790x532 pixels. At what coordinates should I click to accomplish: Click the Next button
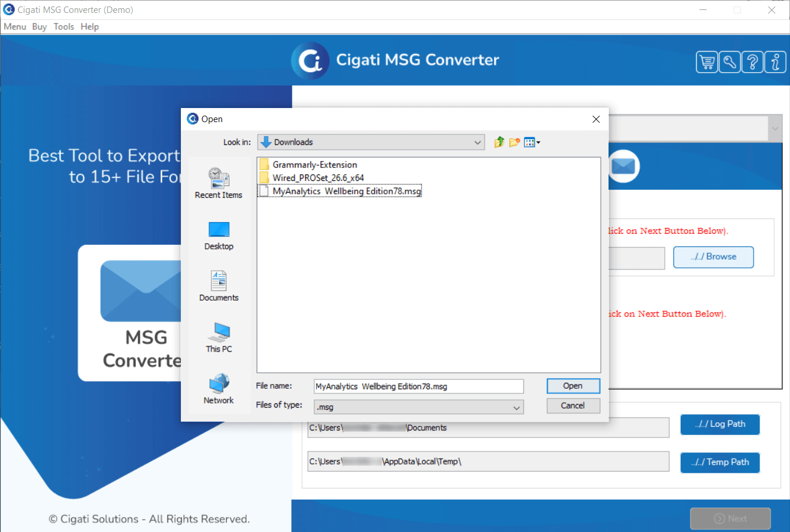coord(731,518)
